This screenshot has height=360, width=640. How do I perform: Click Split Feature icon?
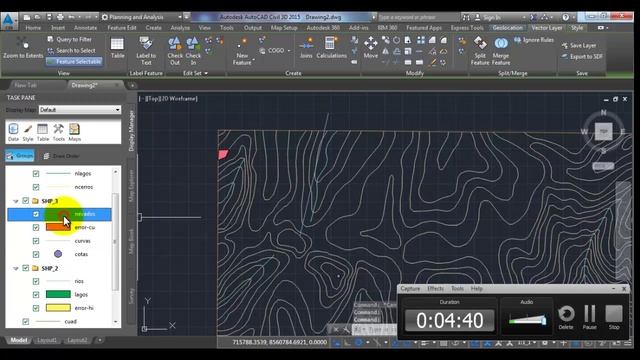480,51
